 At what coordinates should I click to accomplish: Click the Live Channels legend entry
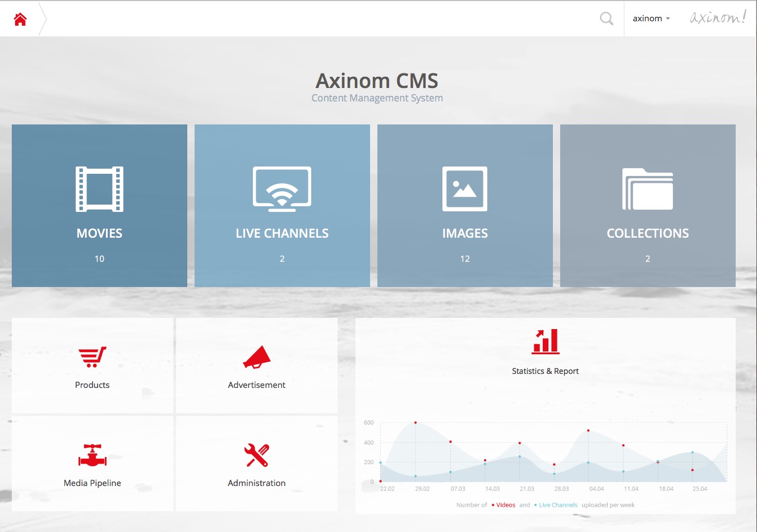point(557,505)
